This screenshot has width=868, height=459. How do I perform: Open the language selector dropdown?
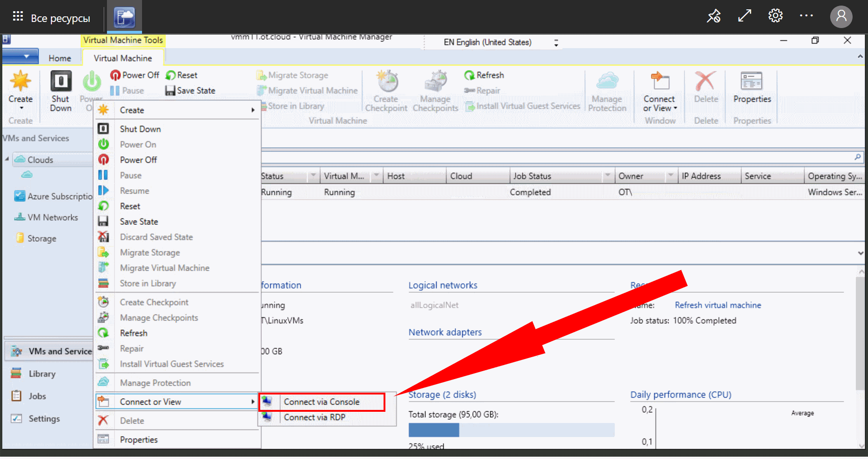(x=556, y=43)
